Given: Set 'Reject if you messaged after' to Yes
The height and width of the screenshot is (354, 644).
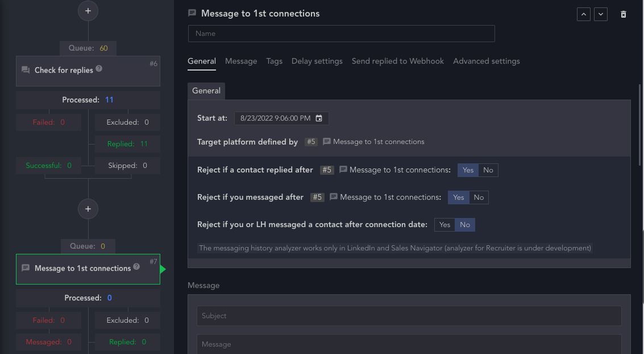Looking at the screenshot, I should pos(459,197).
